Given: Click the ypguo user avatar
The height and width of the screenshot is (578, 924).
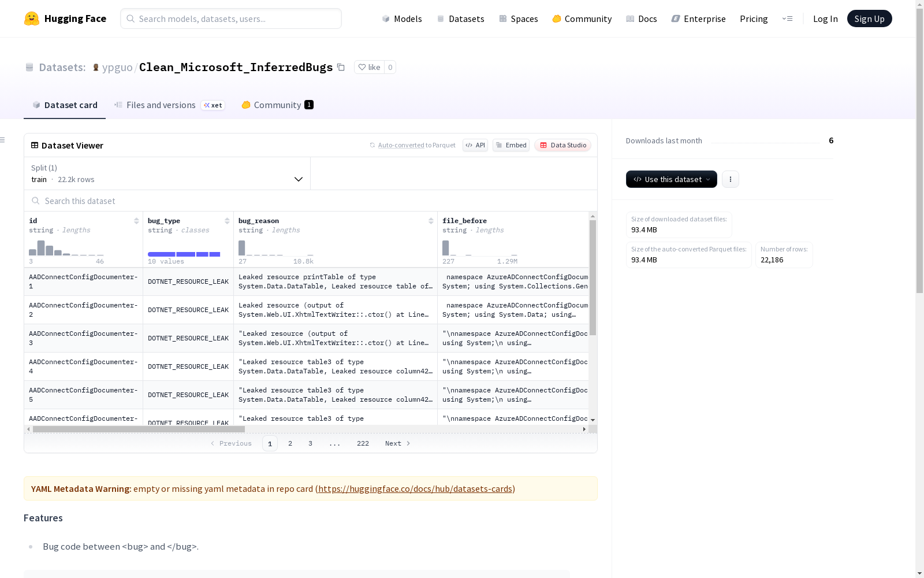Looking at the screenshot, I should 96,67.
